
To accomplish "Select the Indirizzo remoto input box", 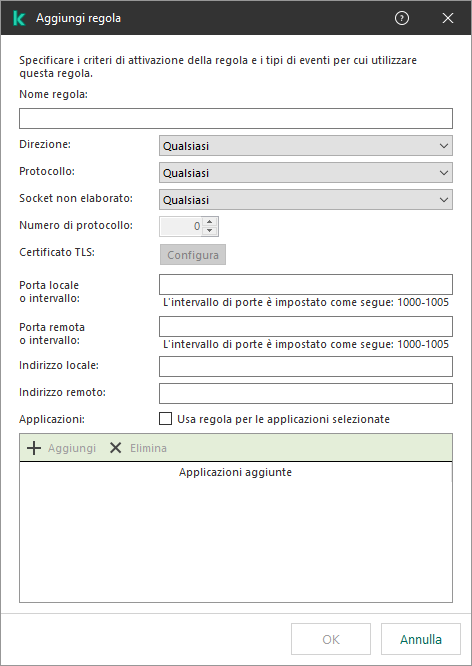I will click(x=305, y=393).
